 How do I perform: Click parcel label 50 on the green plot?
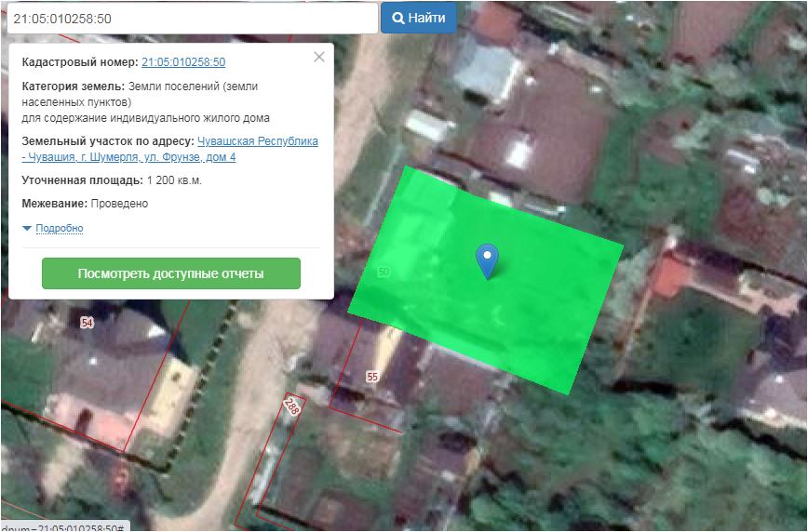[x=384, y=273]
